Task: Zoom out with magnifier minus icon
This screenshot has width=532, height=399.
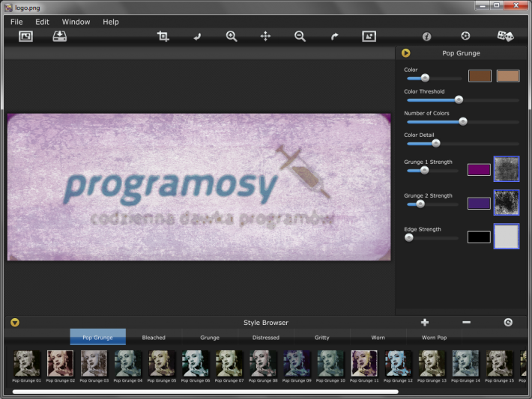Action: 300,36
